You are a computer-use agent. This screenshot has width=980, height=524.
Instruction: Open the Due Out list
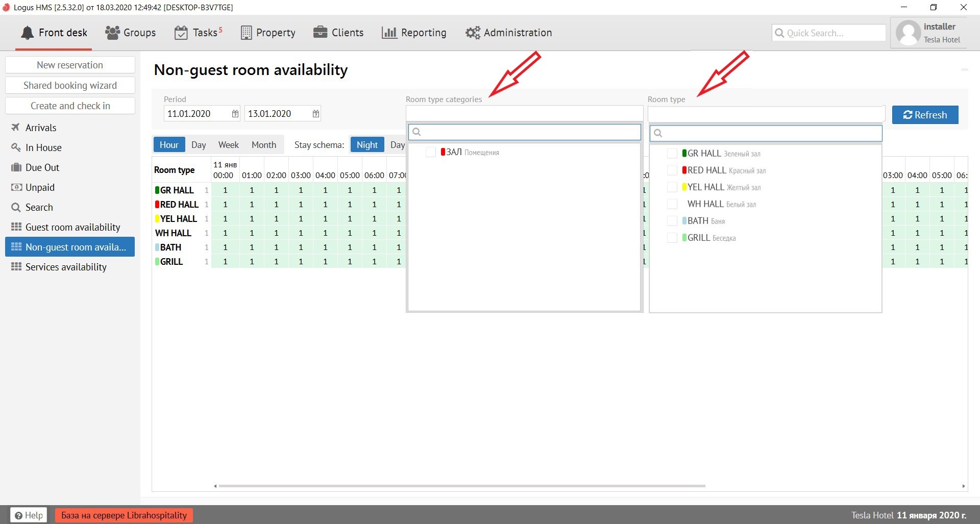(70, 167)
